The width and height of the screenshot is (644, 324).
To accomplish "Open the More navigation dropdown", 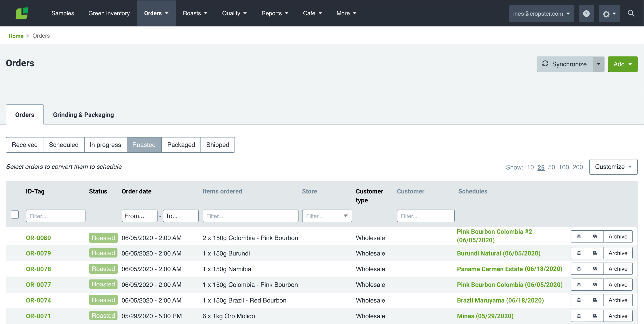I will (346, 13).
